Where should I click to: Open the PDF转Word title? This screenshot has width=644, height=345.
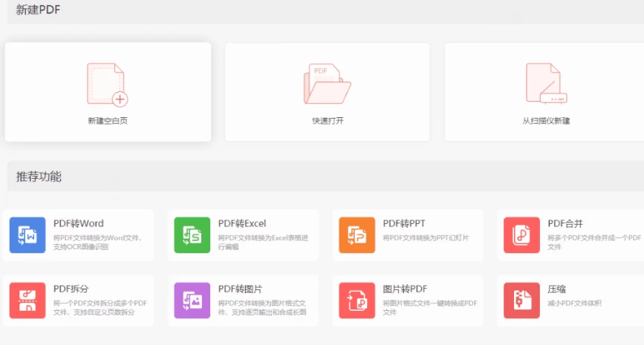click(x=79, y=223)
